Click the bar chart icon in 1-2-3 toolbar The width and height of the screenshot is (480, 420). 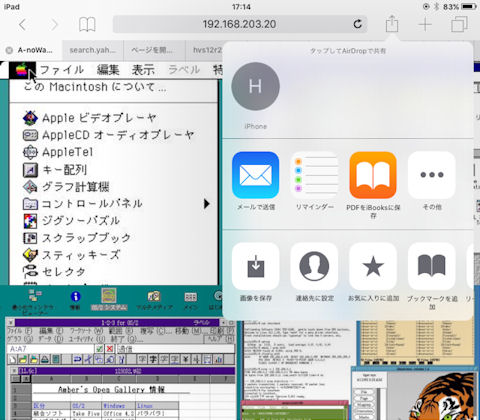[219, 359]
